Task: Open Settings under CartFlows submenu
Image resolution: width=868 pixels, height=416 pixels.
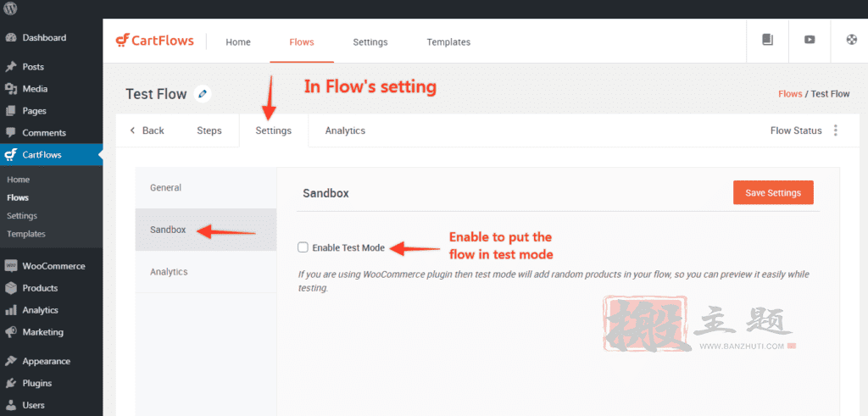Action: pos(22,216)
